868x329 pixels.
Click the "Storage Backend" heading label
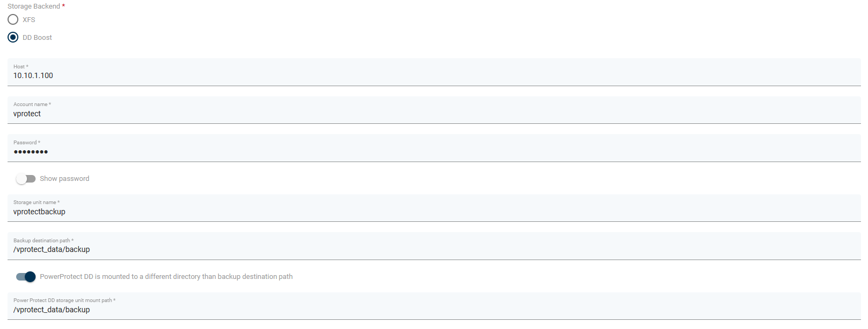[34, 6]
